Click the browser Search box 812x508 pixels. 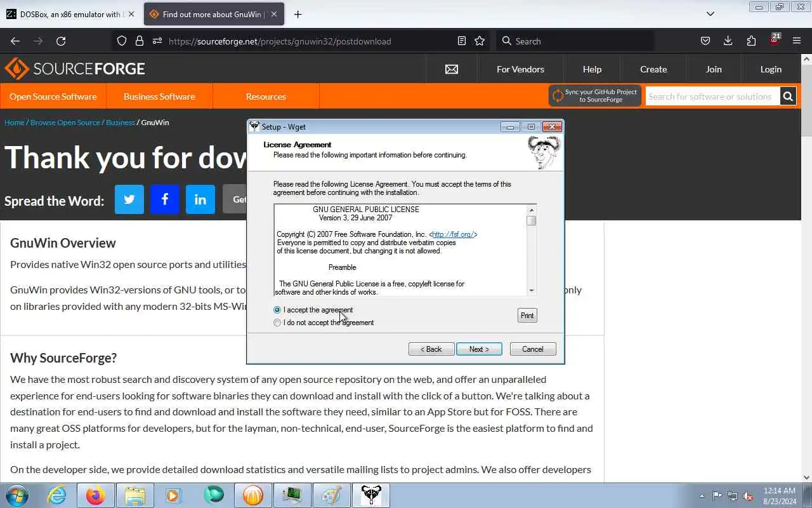click(575, 41)
